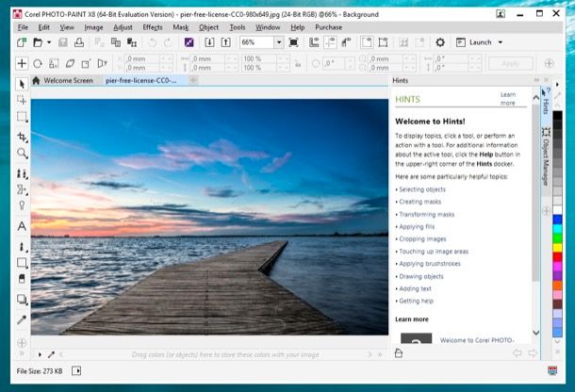Open the File menu

pos(23,27)
